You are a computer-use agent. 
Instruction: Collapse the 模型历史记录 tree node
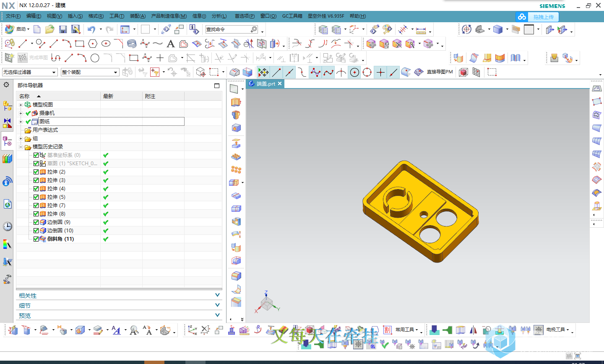(21, 147)
